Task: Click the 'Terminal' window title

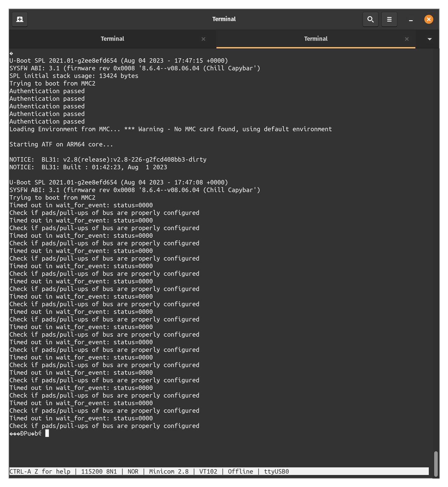Action: (x=224, y=19)
